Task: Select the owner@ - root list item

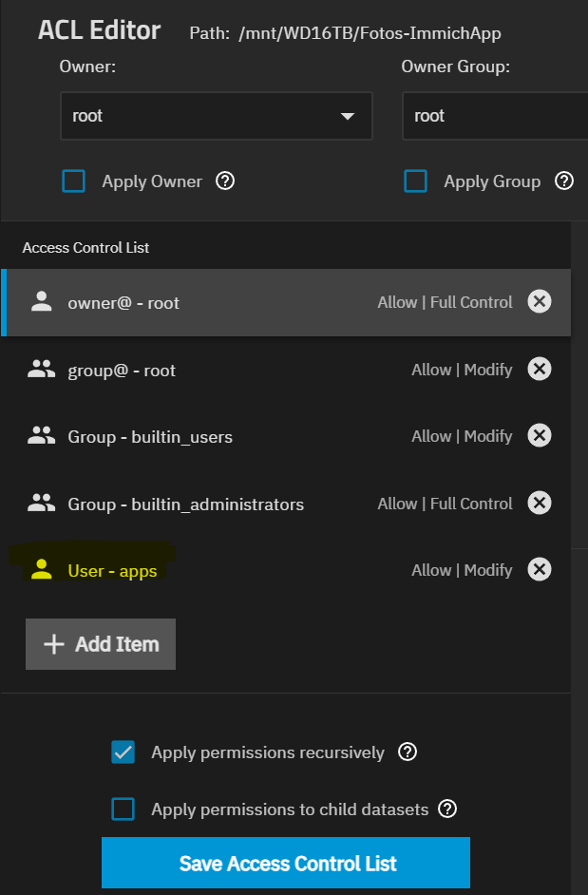Action: pyautogui.click(x=190, y=303)
